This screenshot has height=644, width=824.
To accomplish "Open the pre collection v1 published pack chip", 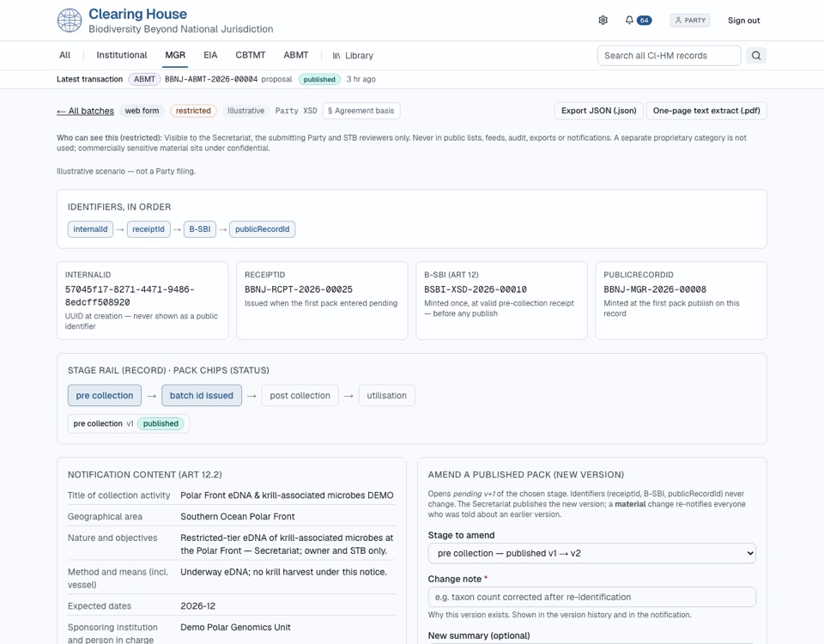I will (129, 423).
